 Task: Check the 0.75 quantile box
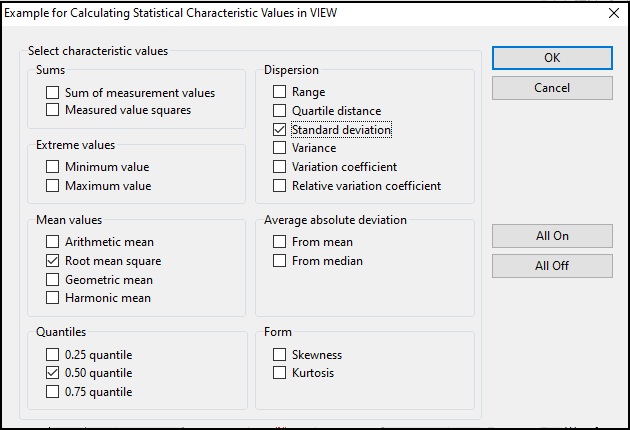[x=53, y=392]
